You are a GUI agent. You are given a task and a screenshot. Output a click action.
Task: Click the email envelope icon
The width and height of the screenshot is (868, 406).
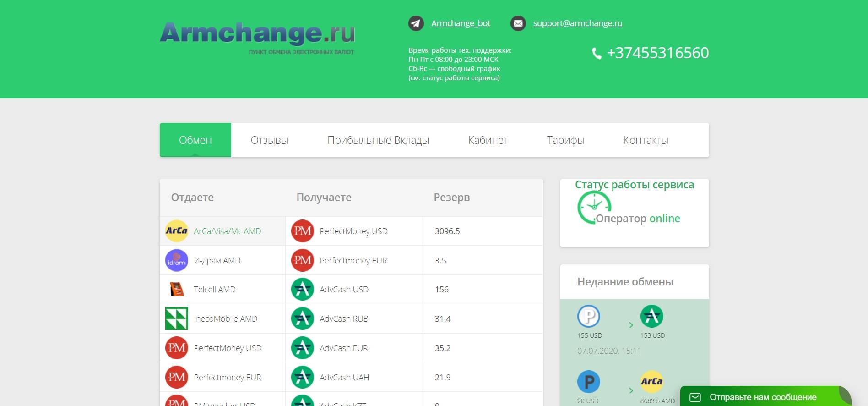click(518, 23)
